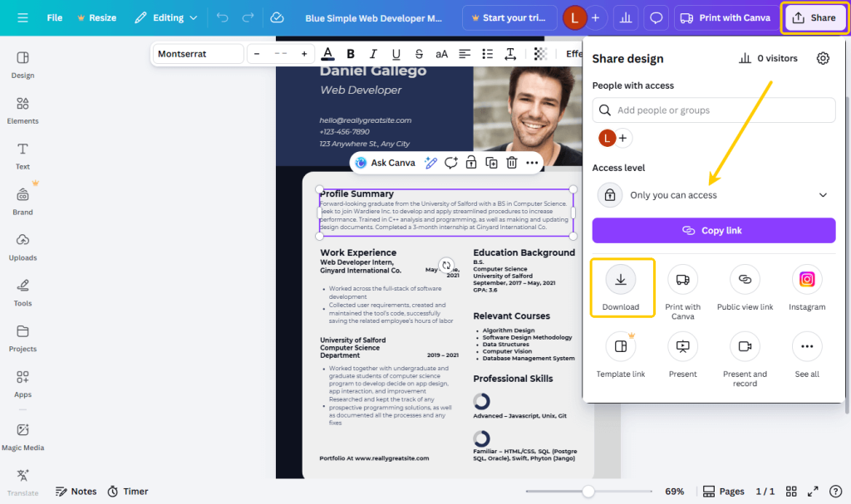Image resolution: width=851 pixels, height=504 pixels.
Task: Click the Copy link button
Action: (x=713, y=230)
